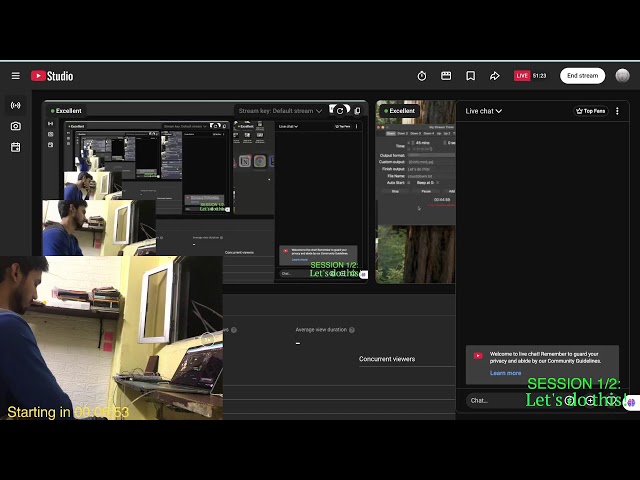Open Output format dropdown in timer window
This screenshot has height=480, width=640.
tap(431, 156)
